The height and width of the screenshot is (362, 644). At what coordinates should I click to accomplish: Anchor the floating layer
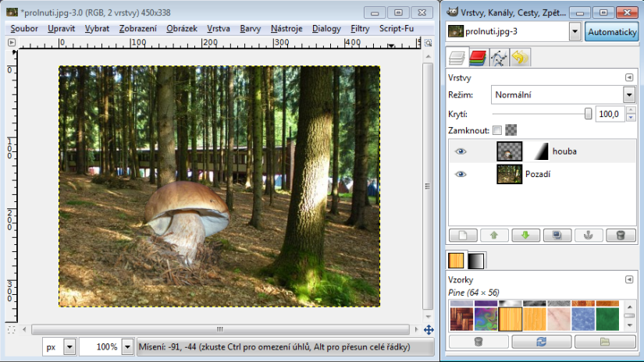[589, 235]
